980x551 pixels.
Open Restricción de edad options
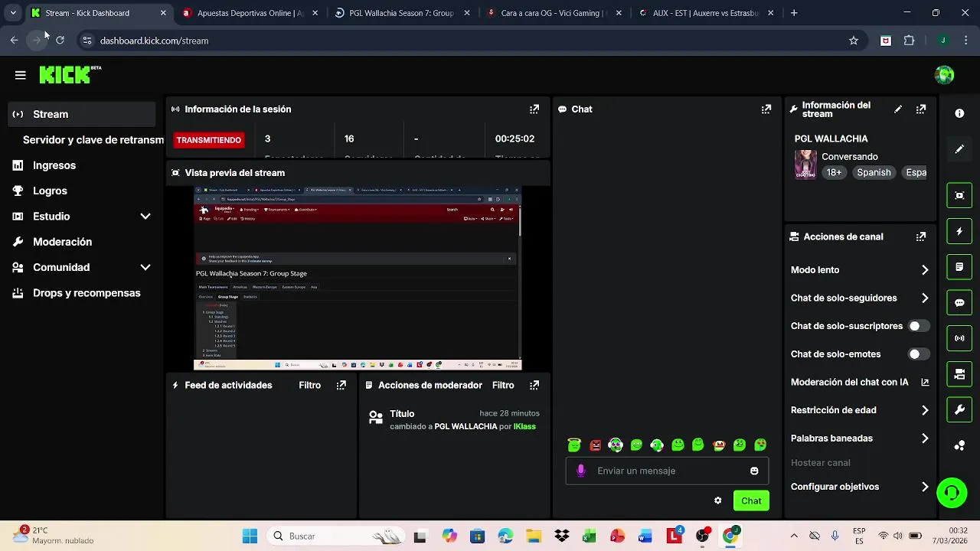(x=859, y=410)
